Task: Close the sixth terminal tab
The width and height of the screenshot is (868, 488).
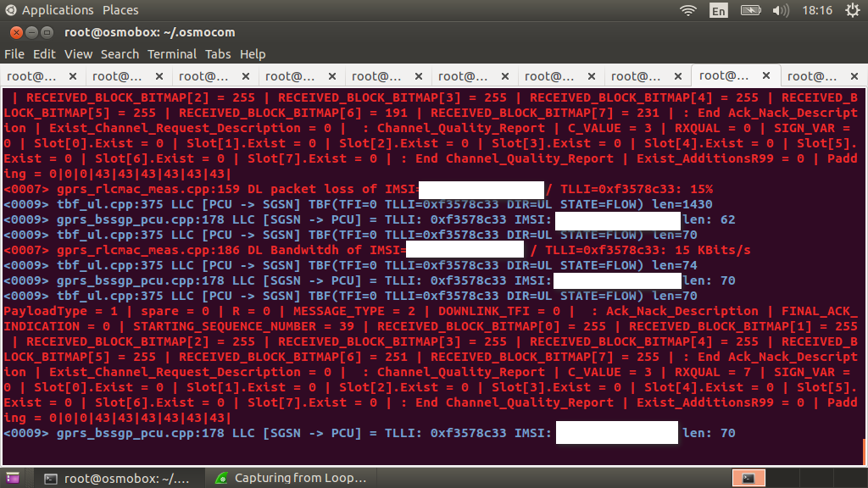Action: coord(505,76)
